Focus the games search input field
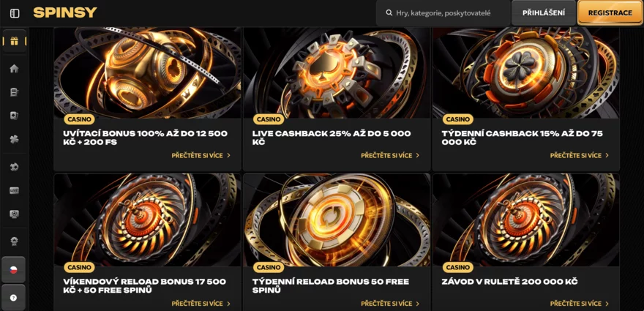The image size is (644, 311). pyautogui.click(x=443, y=13)
